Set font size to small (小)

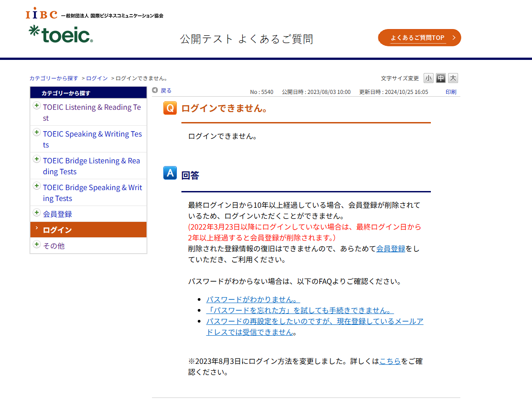[x=429, y=78]
